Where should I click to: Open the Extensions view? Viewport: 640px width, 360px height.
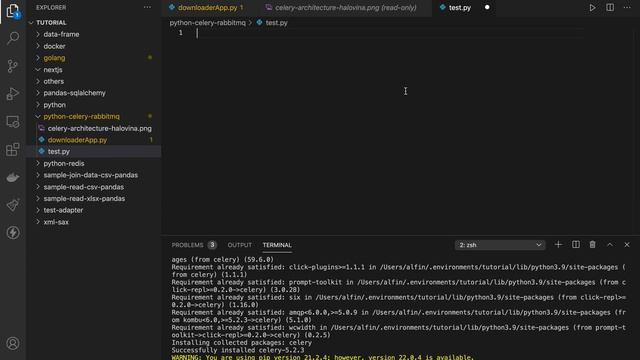13,149
